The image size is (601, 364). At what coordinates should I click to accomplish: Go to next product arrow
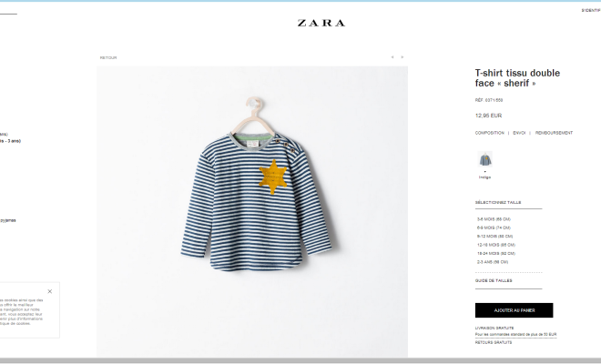[402, 57]
